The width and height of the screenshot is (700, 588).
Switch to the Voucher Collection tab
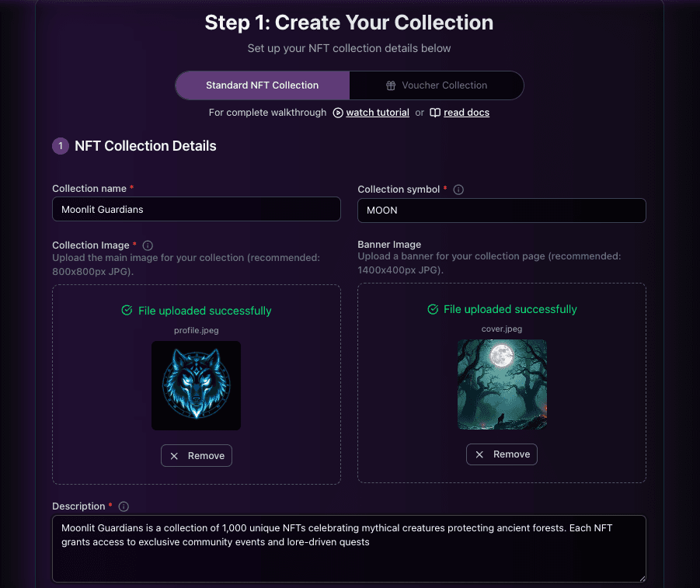[x=437, y=85]
